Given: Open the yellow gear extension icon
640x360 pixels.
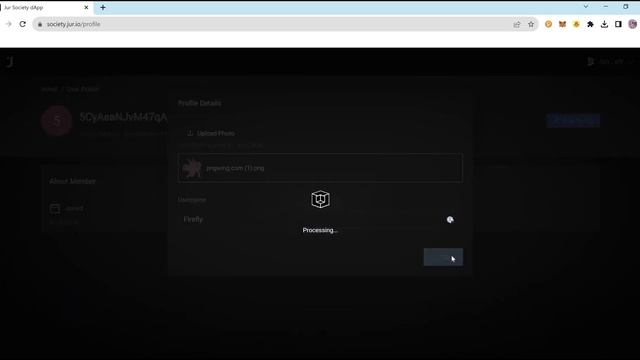Looking at the screenshot, I should click(x=576, y=24).
